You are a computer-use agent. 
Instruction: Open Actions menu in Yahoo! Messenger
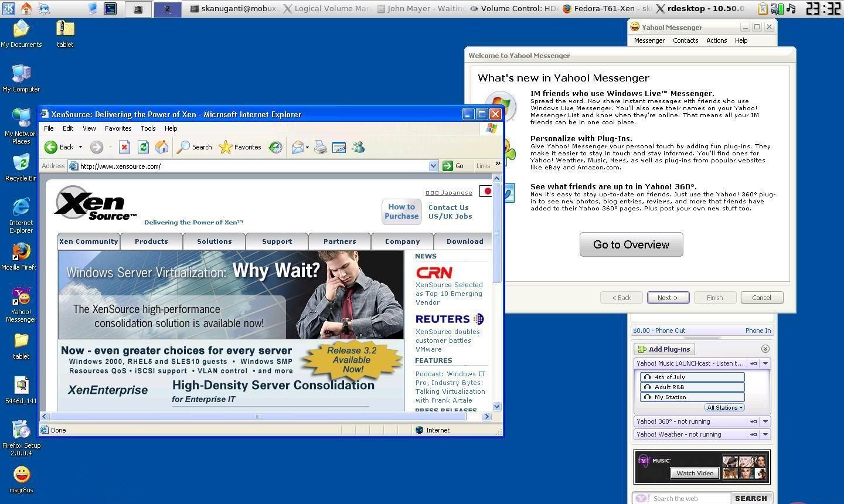[716, 40]
